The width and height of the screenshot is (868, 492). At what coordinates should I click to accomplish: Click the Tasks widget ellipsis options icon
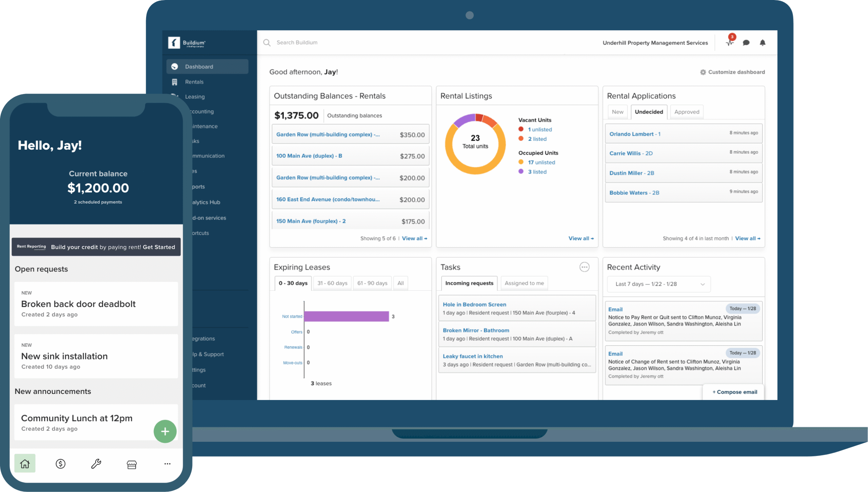(584, 267)
